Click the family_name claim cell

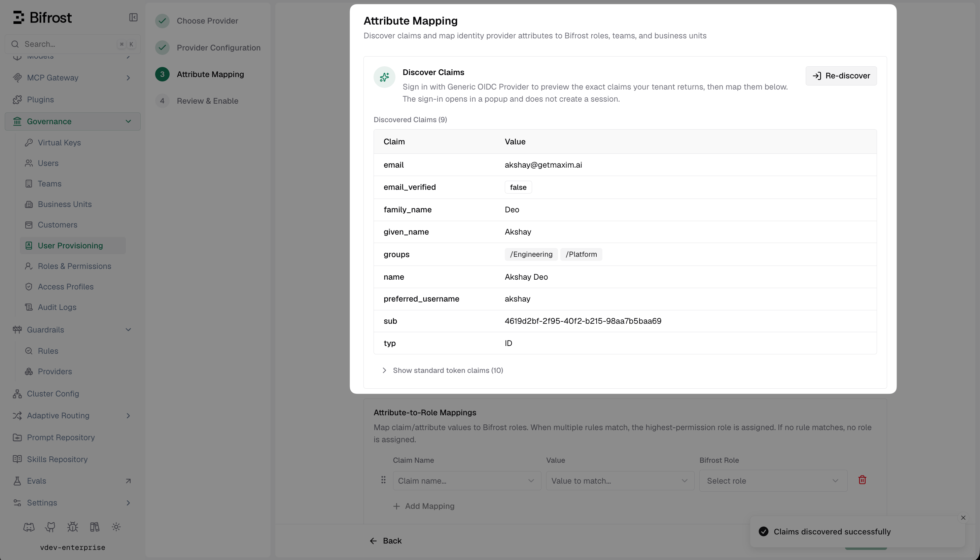(x=407, y=210)
